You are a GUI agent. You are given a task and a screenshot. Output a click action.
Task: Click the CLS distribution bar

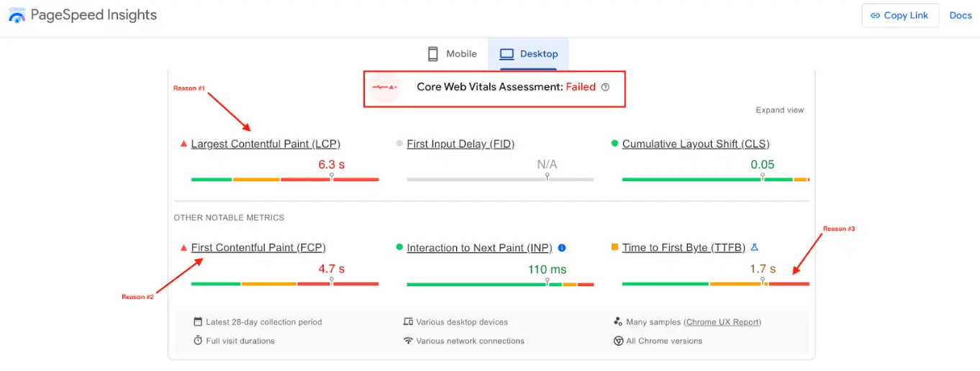716,179
